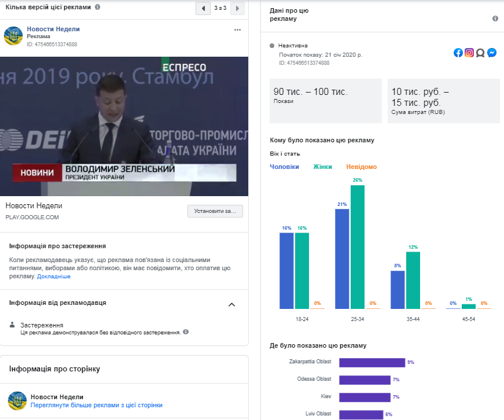Viewport: 504px width, 420px height.
Task: Click info icon in ad data header
Action: tap(495, 19)
